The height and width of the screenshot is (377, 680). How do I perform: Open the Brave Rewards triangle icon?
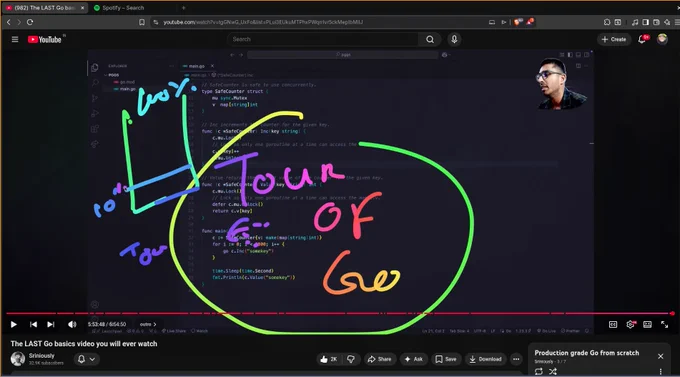530,22
